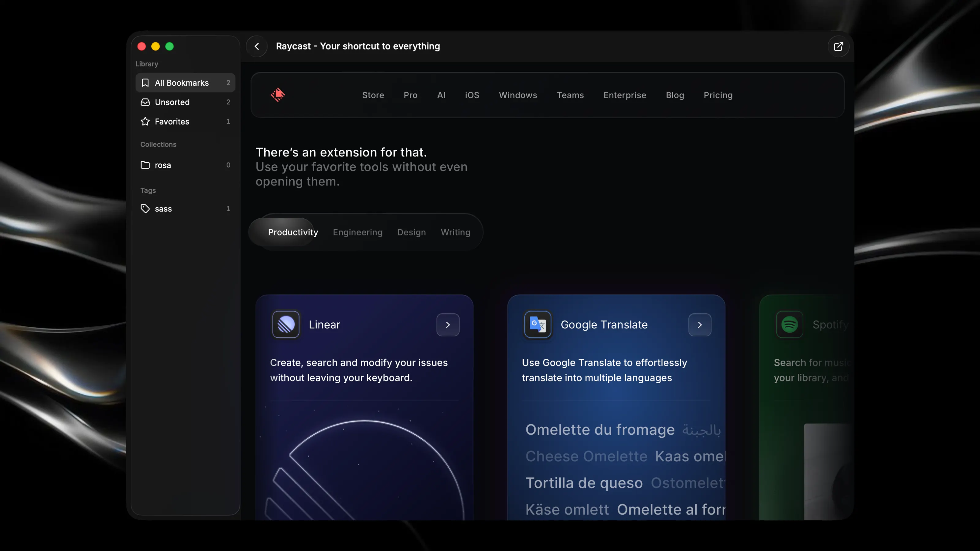980x551 pixels.
Task: Click the Linear card description text
Action: coord(359,370)
